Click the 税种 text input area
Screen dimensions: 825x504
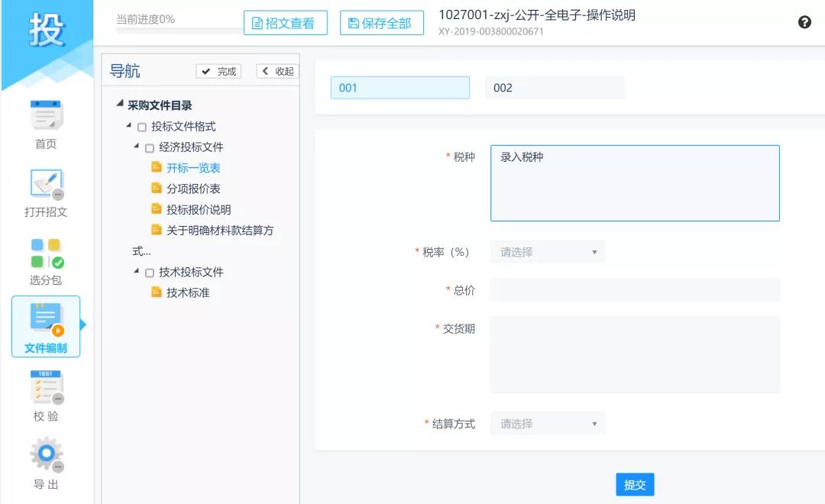634,182
